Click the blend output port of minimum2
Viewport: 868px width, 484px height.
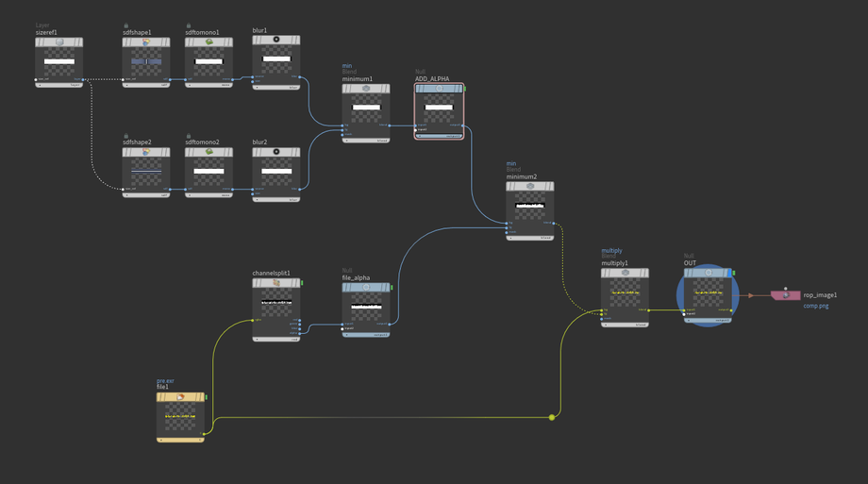[553, 223]
